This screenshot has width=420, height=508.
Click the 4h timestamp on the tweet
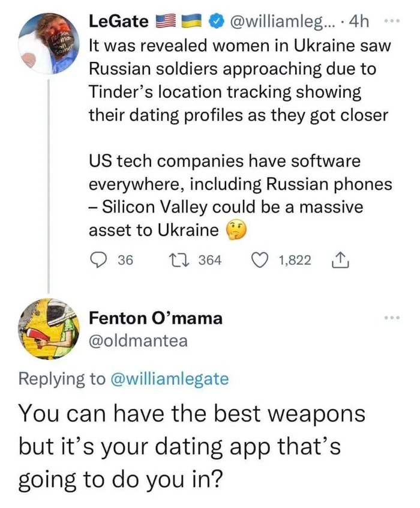(x=359, y=22)
